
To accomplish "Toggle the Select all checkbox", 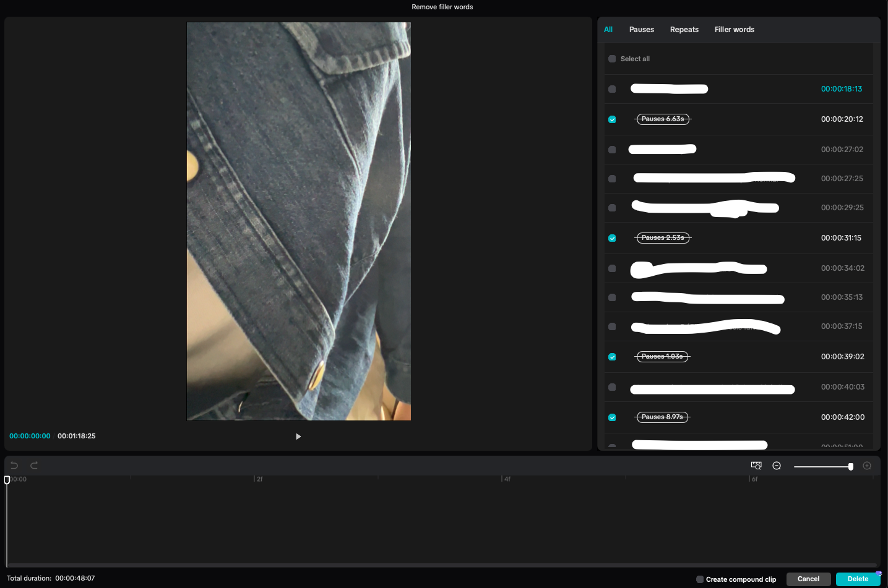I will point(612,59).
